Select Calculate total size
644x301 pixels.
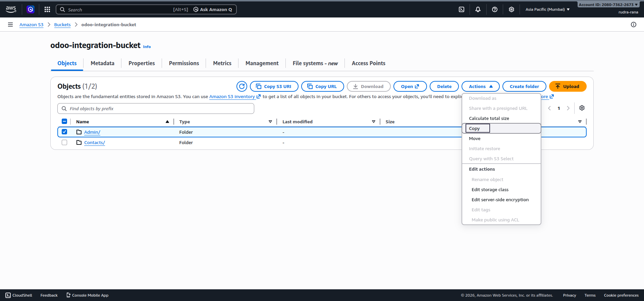[501, 118]
